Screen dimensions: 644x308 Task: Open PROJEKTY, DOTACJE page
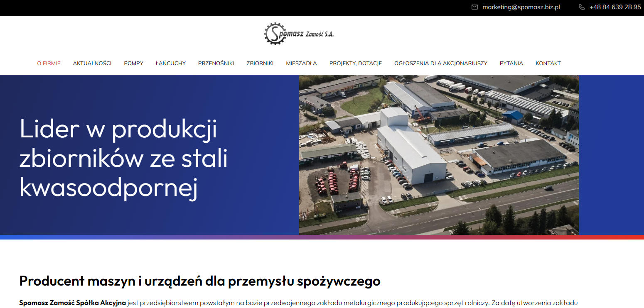tap(355, 64)
